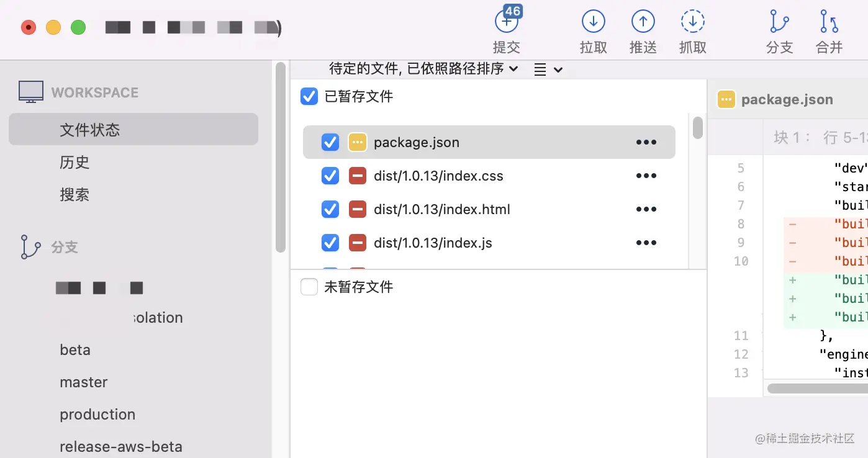Select the production branch
The width and height of the screenshot is (868, 458).
tap(97, 415)
